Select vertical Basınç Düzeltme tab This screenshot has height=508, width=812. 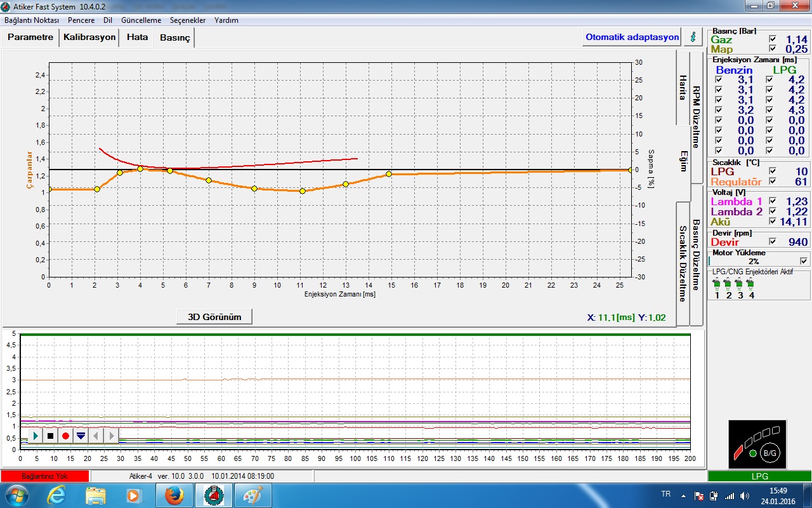[696, 255]
